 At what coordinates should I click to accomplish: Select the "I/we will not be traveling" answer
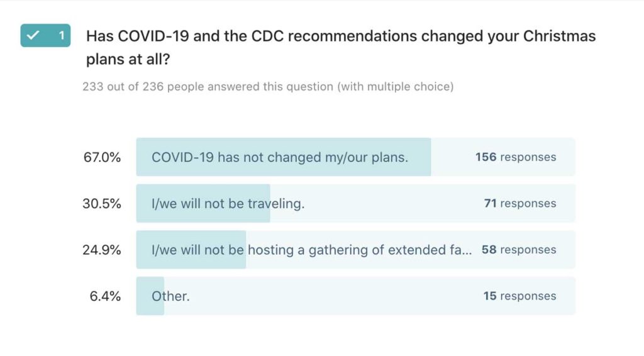coord(228,203)
